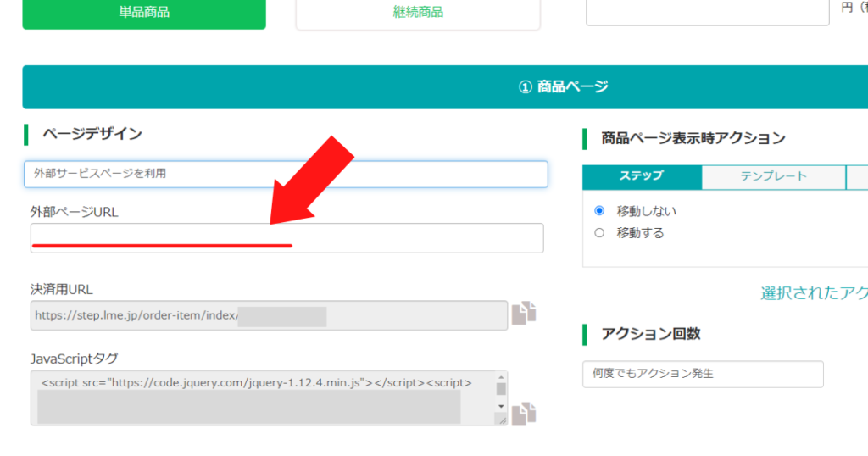
Task: Open the アクション回数 dropdown (何度でもアクション発生)
Action: click(x=703, y=374)
